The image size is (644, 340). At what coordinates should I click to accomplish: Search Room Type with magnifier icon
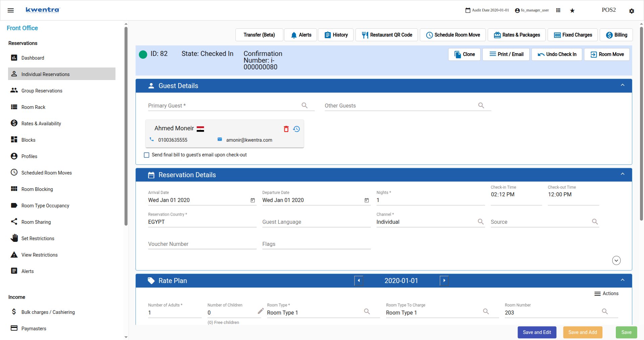point(367,312)
